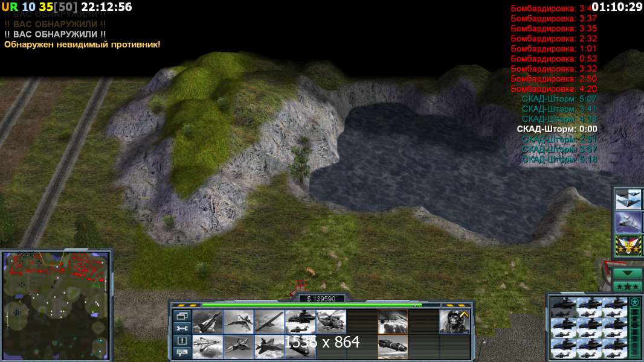Build the twin-tail fighter jet in top row
Image resolution: width=644 pixels, height=362 pixels.
pos(239,322)
